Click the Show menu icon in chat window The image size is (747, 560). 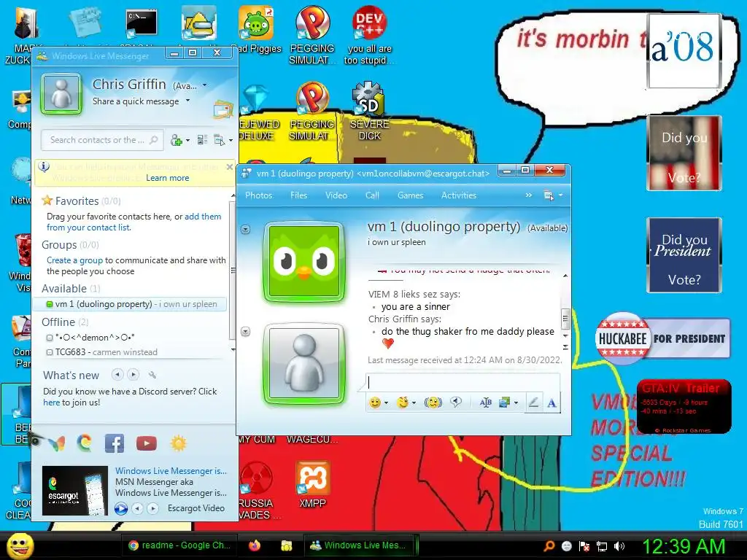tap(549, 195)
